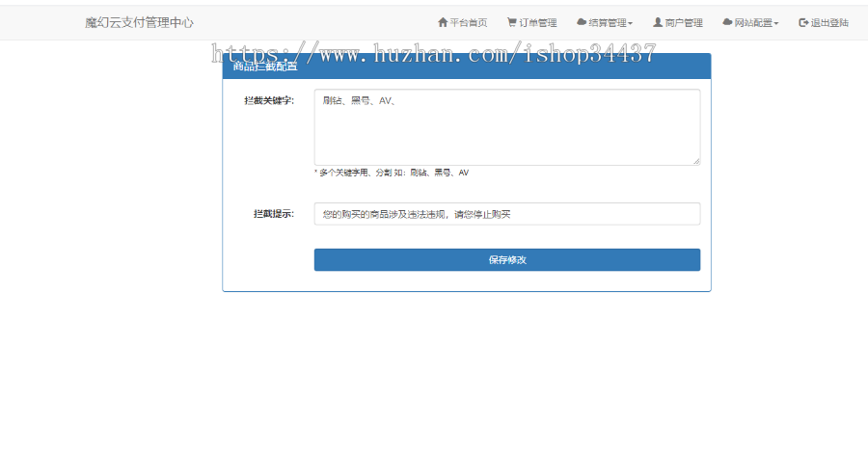Click the logout icon beside 退出登陆
868x454 pixels.
click(803, 22)
